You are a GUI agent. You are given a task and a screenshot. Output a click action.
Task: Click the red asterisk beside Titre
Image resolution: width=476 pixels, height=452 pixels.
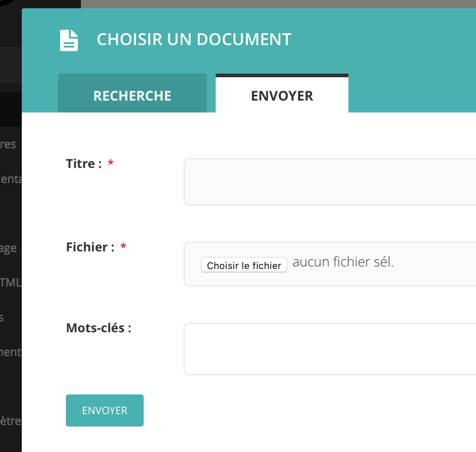110,164
